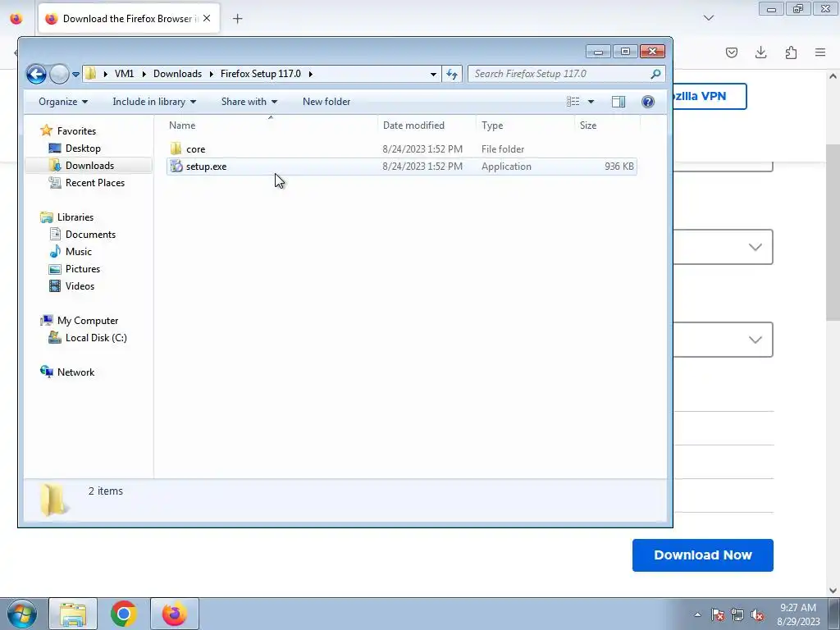This screenshot has height=630, width=840.
Task: Expand the lower dropdown on Firefox page
Action: click(x=723, y=340)
